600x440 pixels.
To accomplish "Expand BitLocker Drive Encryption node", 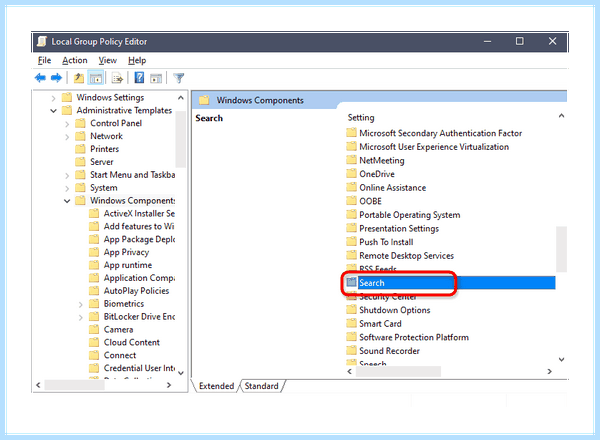I will [x=80, y=317].
